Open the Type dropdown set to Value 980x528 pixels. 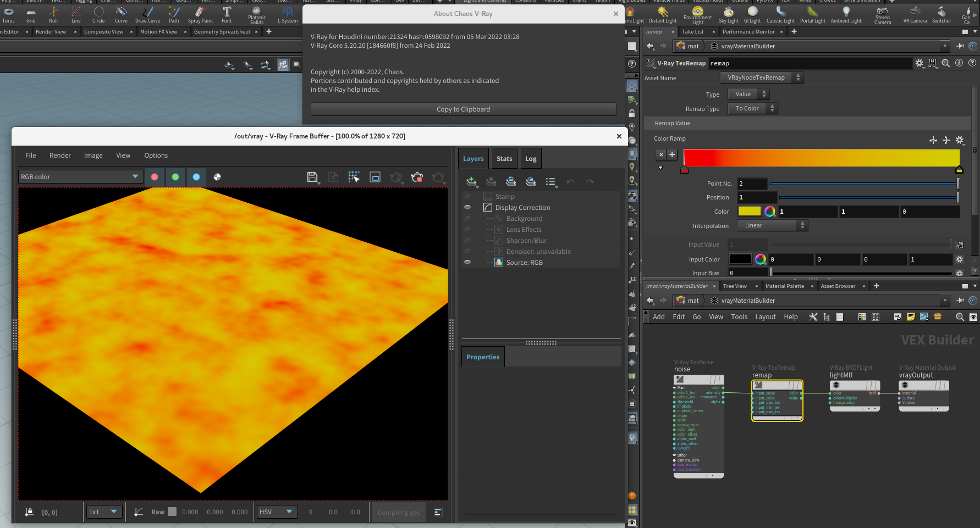[748, 95]
